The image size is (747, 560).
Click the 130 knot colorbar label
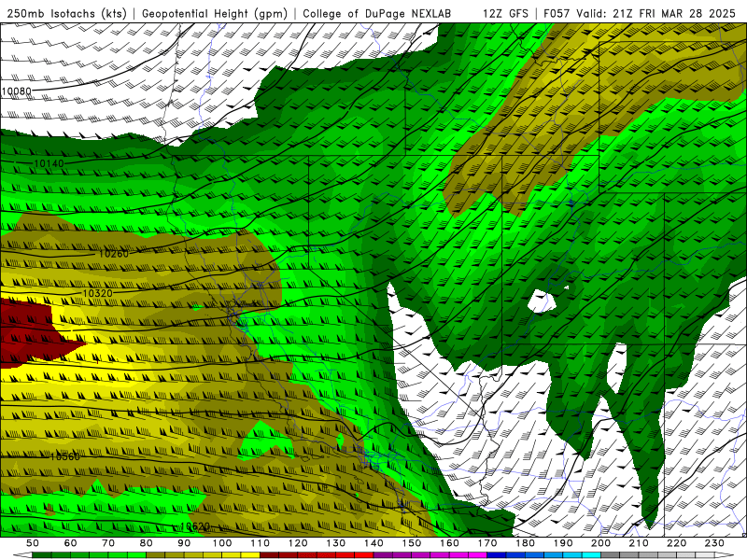[335, 543]
